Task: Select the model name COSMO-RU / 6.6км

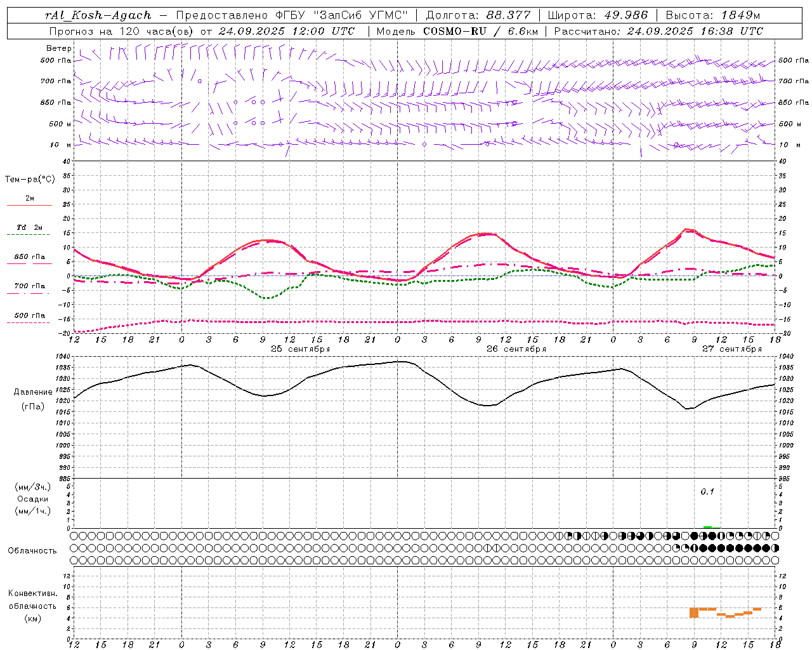Action: pyautogui.click(x=481, y=31)
